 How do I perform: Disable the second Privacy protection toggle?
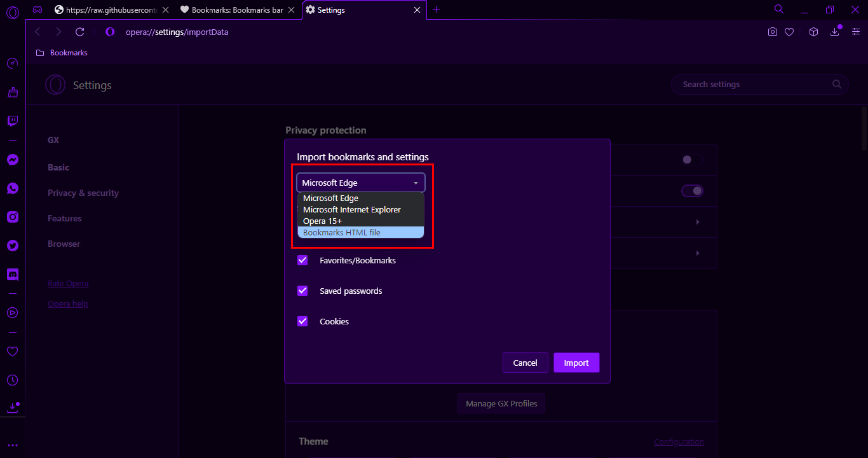pos(692,191)
